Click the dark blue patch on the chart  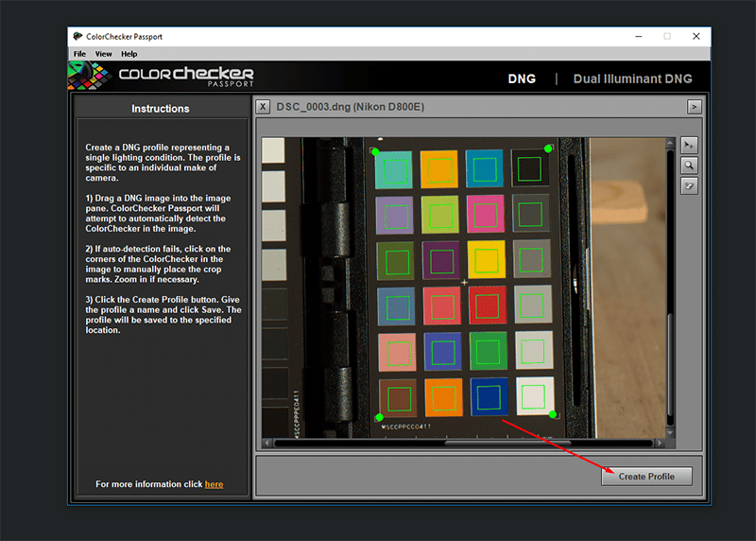[489, 397]
